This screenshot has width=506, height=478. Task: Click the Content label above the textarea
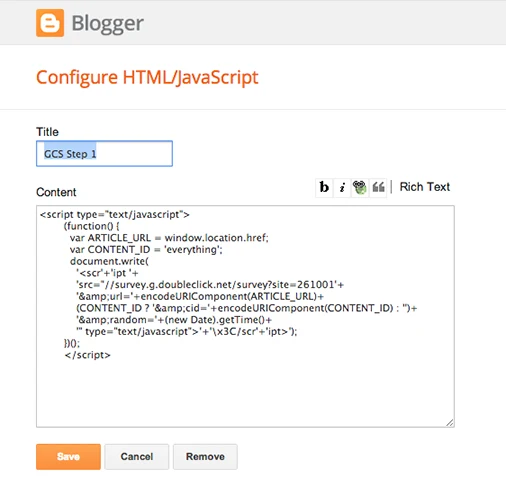tap(56, 192)
